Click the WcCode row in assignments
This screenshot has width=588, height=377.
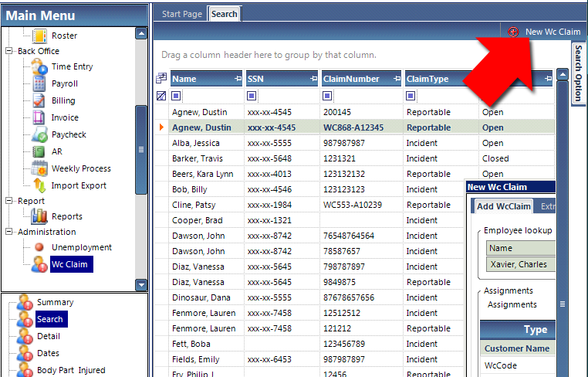[518, 365]
